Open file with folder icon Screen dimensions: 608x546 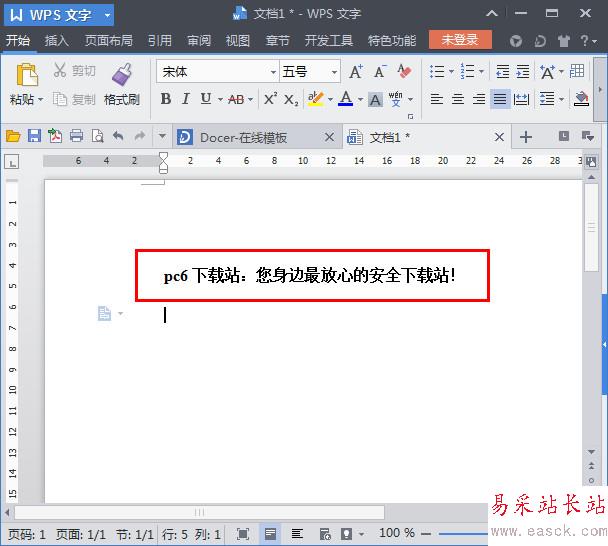pyautogui.click(x=13, y=136)
